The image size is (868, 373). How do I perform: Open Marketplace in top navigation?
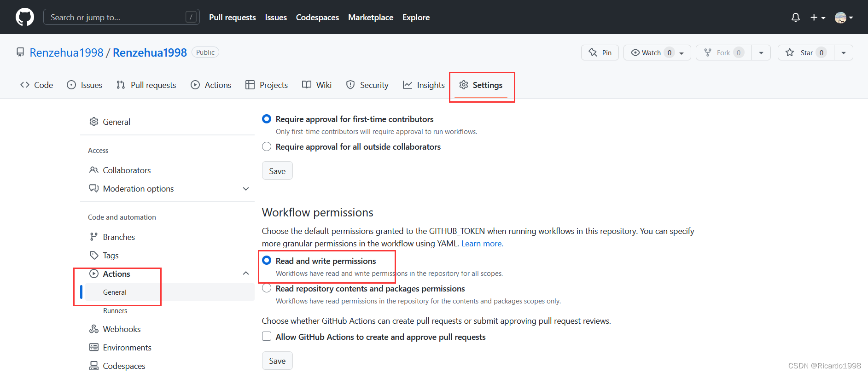point(371,17)
